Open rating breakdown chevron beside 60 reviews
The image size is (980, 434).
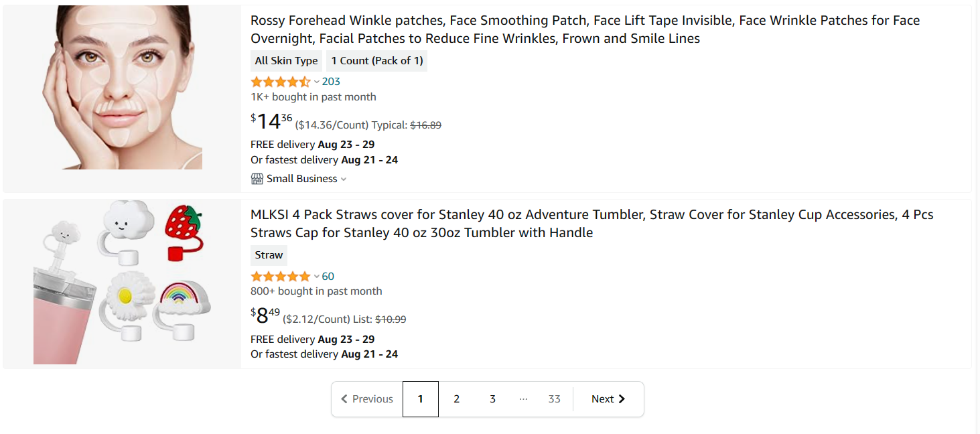pyautogui.click(x=317, y=277)
